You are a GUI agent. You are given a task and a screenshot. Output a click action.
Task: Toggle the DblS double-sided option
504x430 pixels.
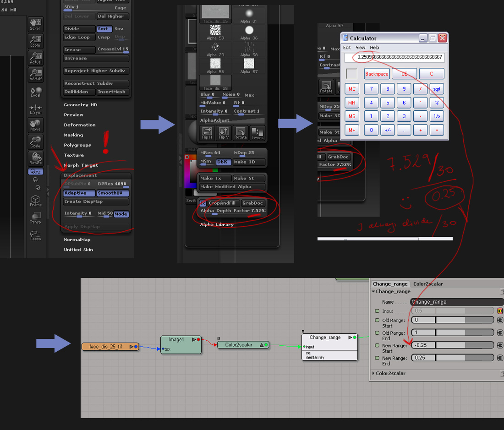click(x=222, y=162)
